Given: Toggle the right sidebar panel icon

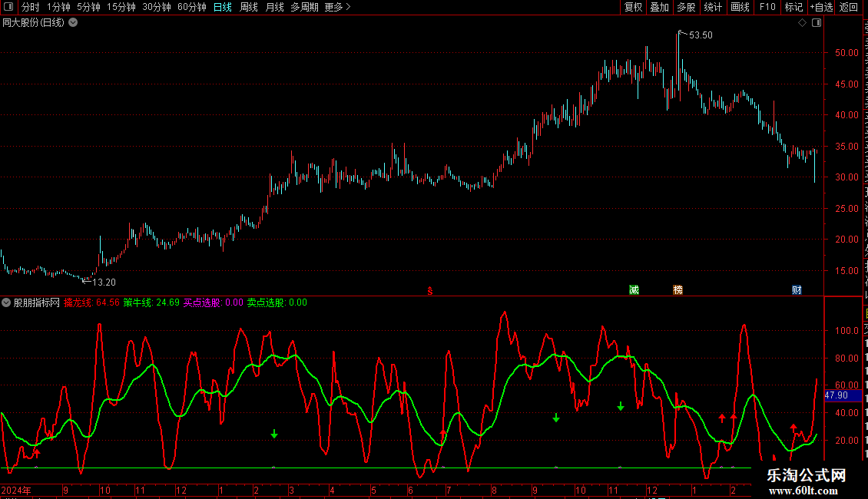Looking at the screenshot, I should pyautogui.click(x=817, y=23).
